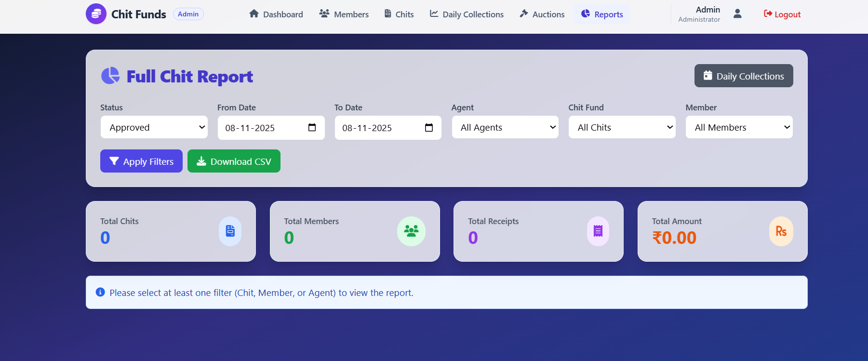The image size is (868, 361).
Task: Click the Total Amount rupee icon
Action: 781,231
